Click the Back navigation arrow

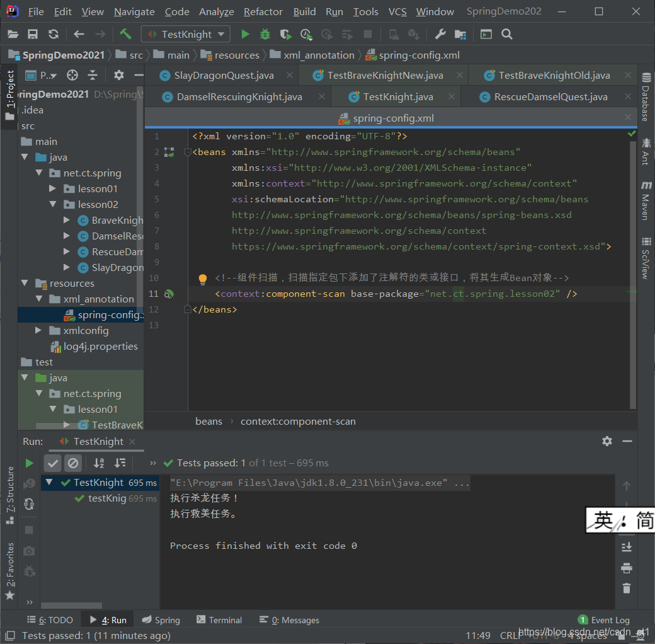[x=79, y=34]
